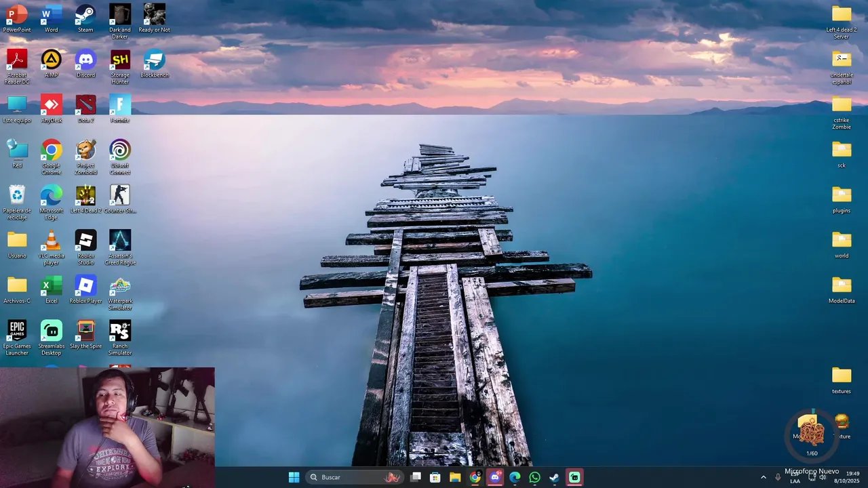Image resolution: width=868 pixels, height=488 pixels.
Task: Select the Assassin's Creed Rogue icon
Action: [120, 247]
